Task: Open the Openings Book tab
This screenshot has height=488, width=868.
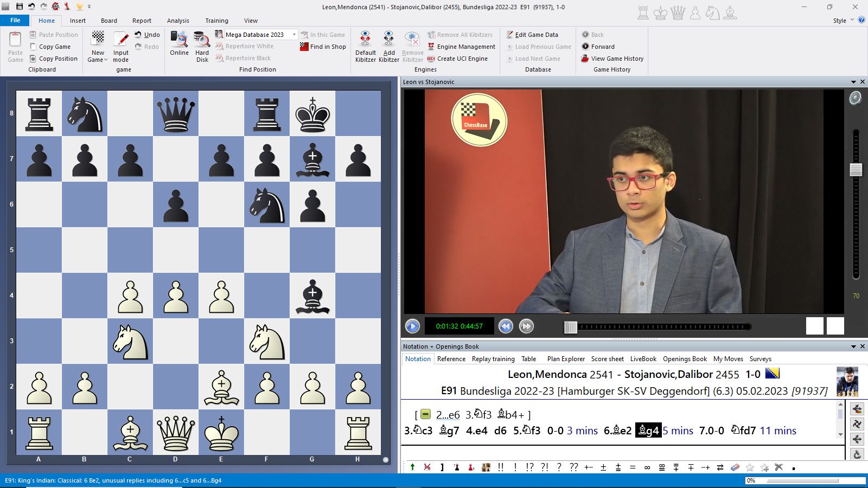Action: 685,359
